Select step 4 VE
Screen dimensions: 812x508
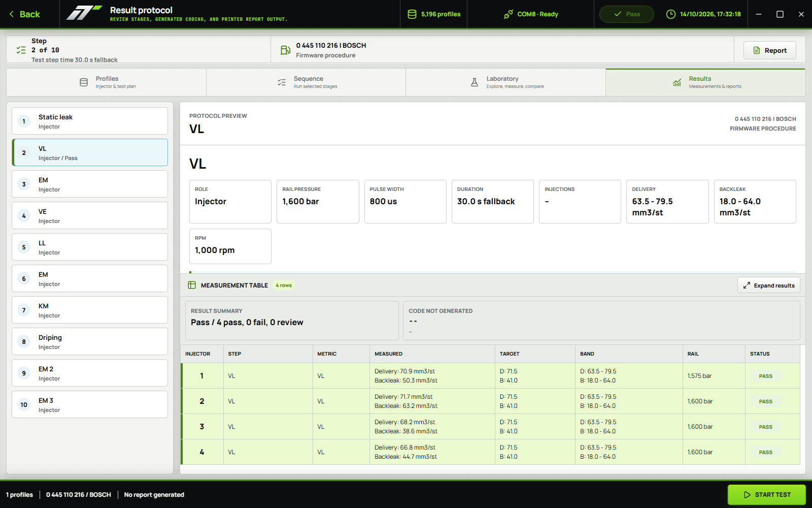click(90, 215)
